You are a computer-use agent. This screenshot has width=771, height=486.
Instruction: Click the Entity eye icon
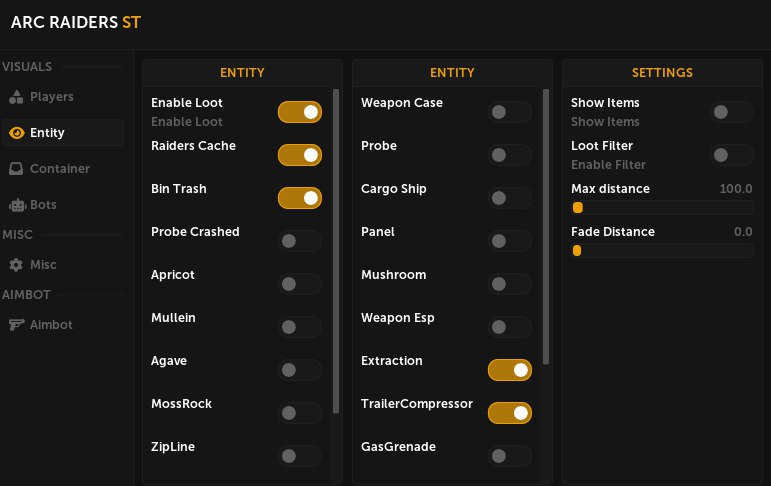pos(16,133)
